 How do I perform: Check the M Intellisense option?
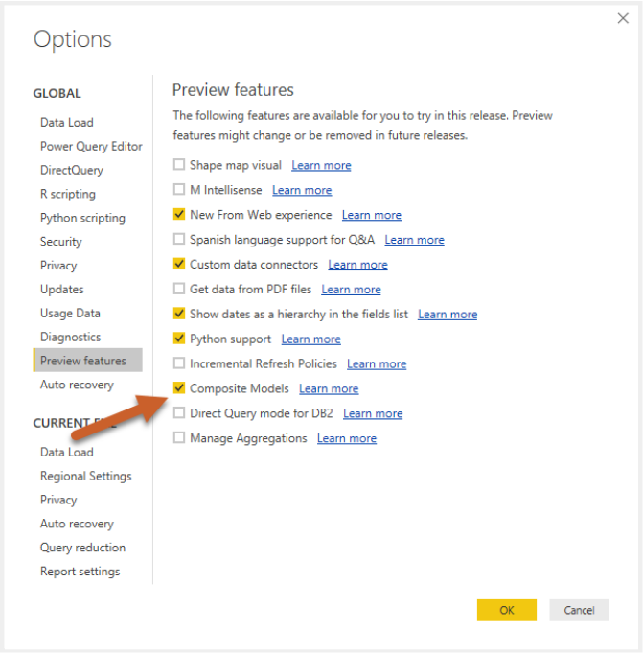click(x=179, y=190)
